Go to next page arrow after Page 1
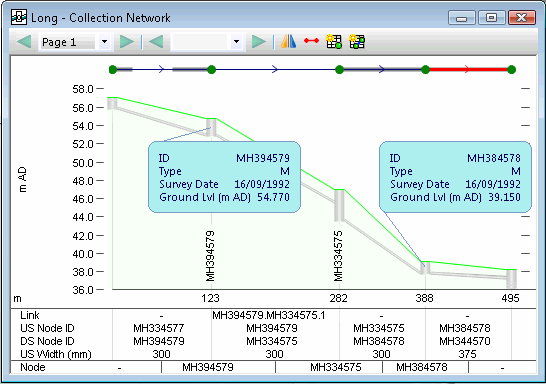This screenshot has width=546, height=384. (x=127, y=42)
